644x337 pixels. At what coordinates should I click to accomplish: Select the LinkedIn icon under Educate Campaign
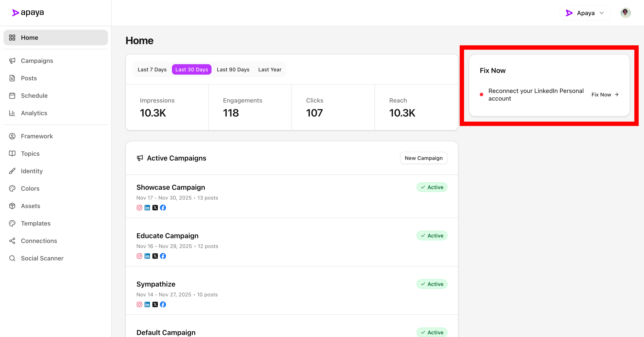147,256
